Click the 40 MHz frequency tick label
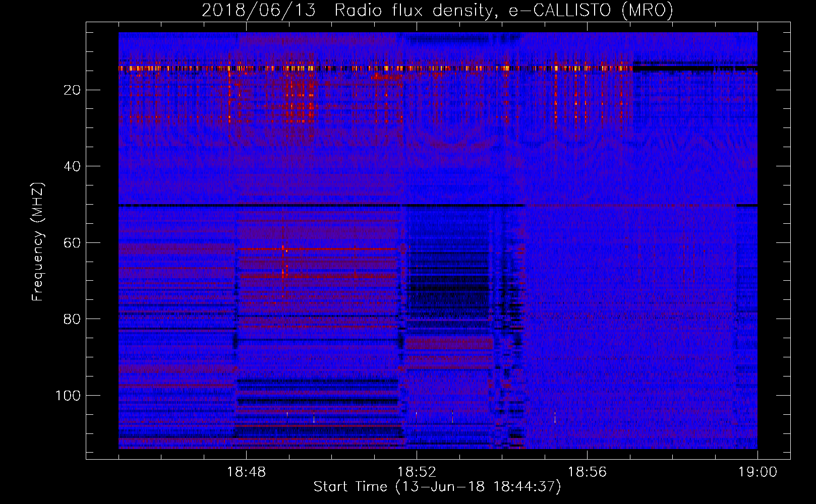This screenshot has height=504, width=816. 73,167
